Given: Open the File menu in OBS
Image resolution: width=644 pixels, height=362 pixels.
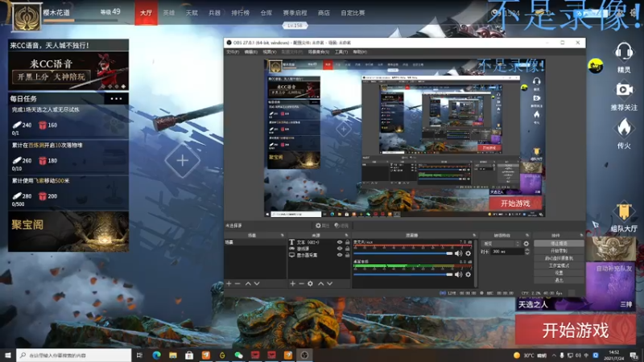Looking at the screenshot, I should (x=233, y=52).
